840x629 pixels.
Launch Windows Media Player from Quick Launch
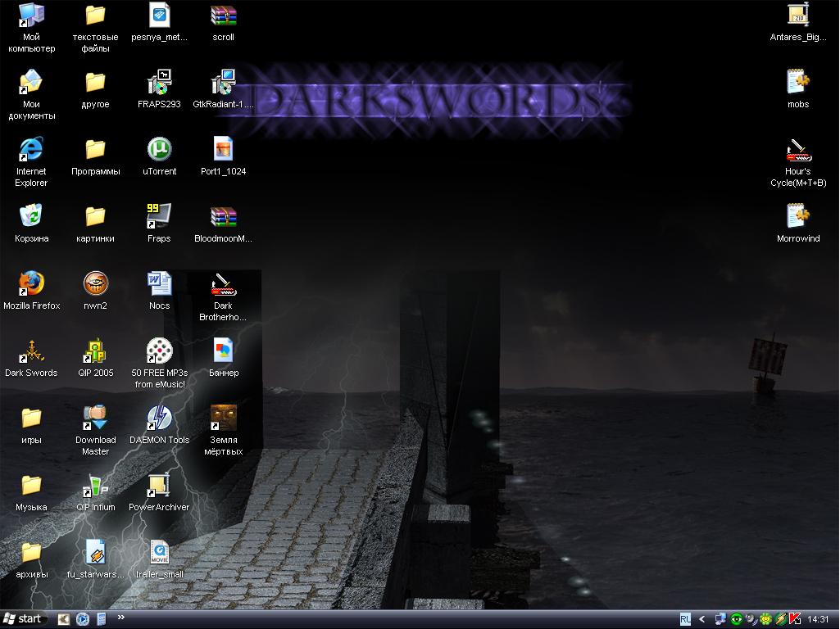(83, 619)
